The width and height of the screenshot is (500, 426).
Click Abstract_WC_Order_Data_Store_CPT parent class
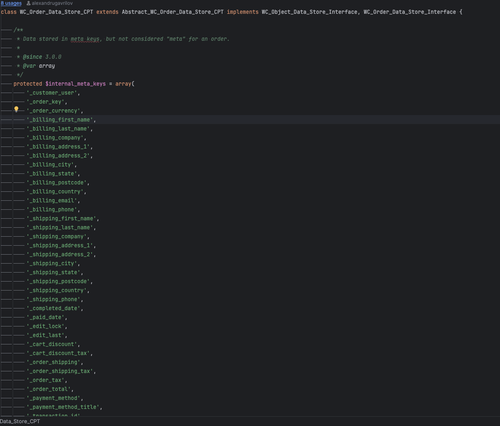tap(173, 12)
